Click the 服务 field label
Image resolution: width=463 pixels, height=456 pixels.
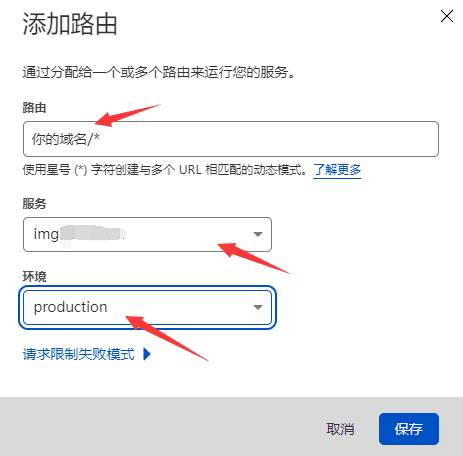point(34,204)
